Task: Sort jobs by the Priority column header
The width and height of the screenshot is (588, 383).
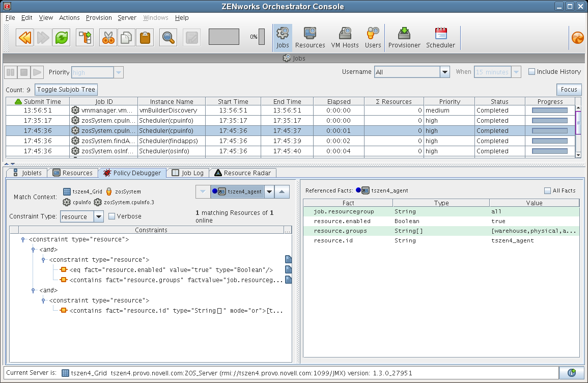Action: [449, 102]
